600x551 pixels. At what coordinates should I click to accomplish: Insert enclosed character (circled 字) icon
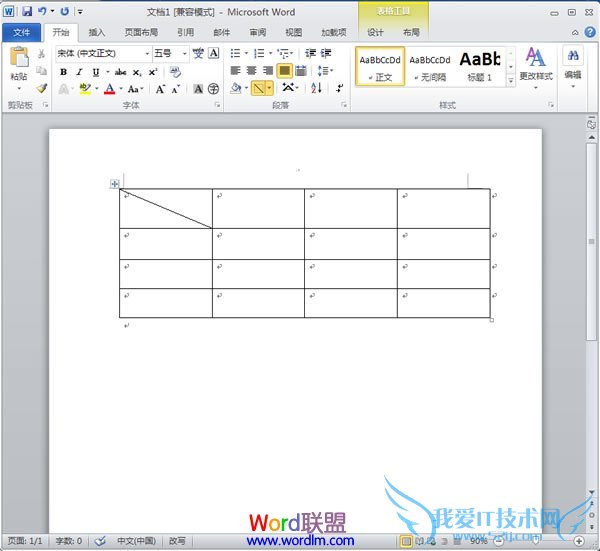tap(213, 89)
